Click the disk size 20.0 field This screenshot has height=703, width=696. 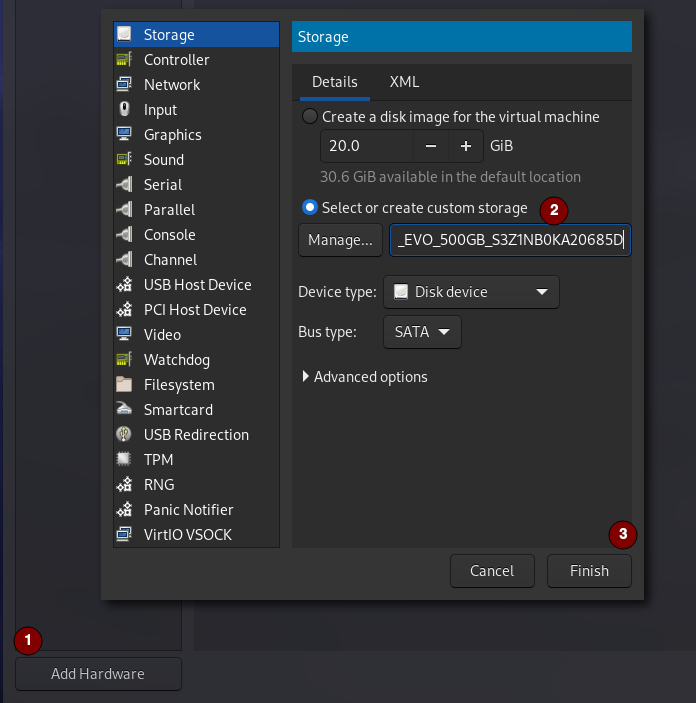pos(367,146)
